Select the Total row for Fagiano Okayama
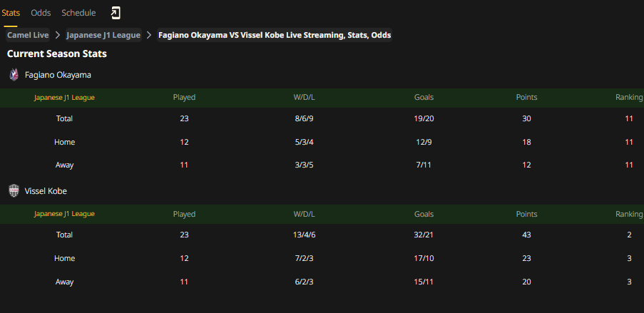This screenshot has width=644, height=313. [322, 118]
